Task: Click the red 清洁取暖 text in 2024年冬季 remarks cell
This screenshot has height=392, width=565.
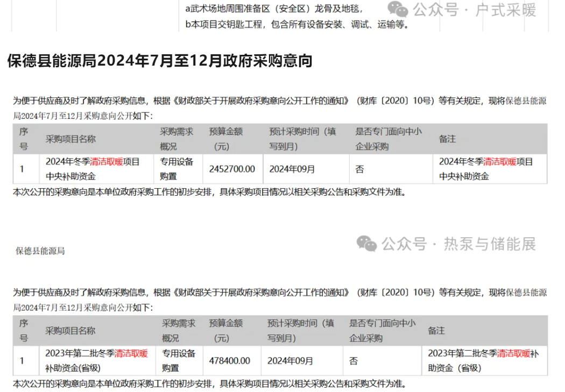Action: click(x=499, y=162)
